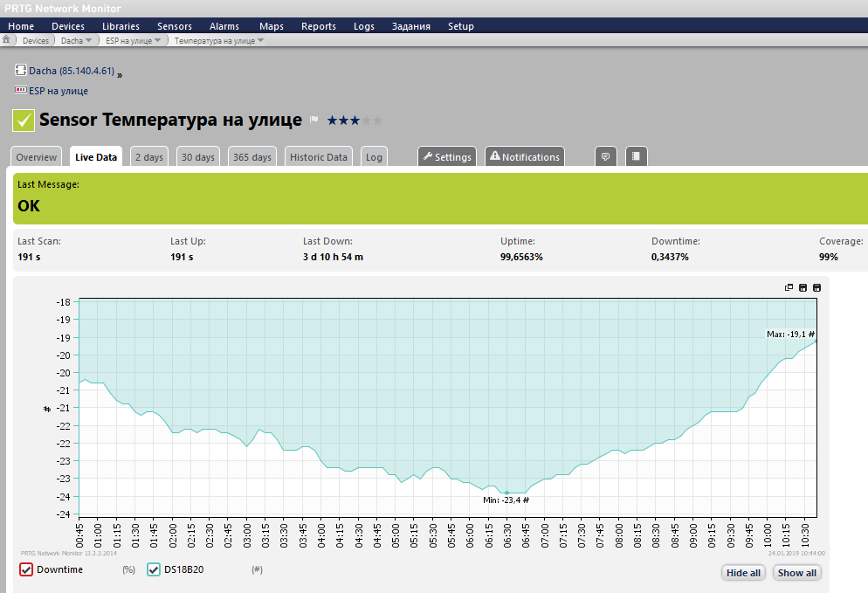Image resolution: width=868 pixels, height=593 pixels.
Task: Toggle the Downtime channel checkbox
Action: 26,569
